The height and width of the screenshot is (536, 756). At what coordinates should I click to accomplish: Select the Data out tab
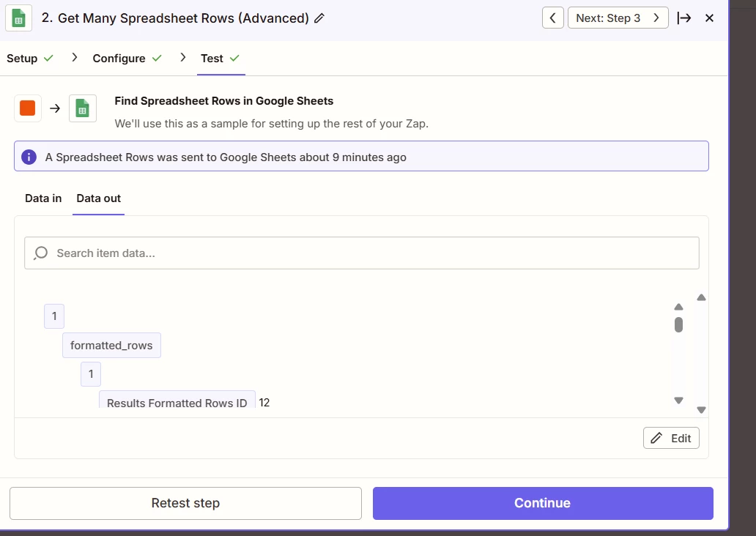pos(98,198)
